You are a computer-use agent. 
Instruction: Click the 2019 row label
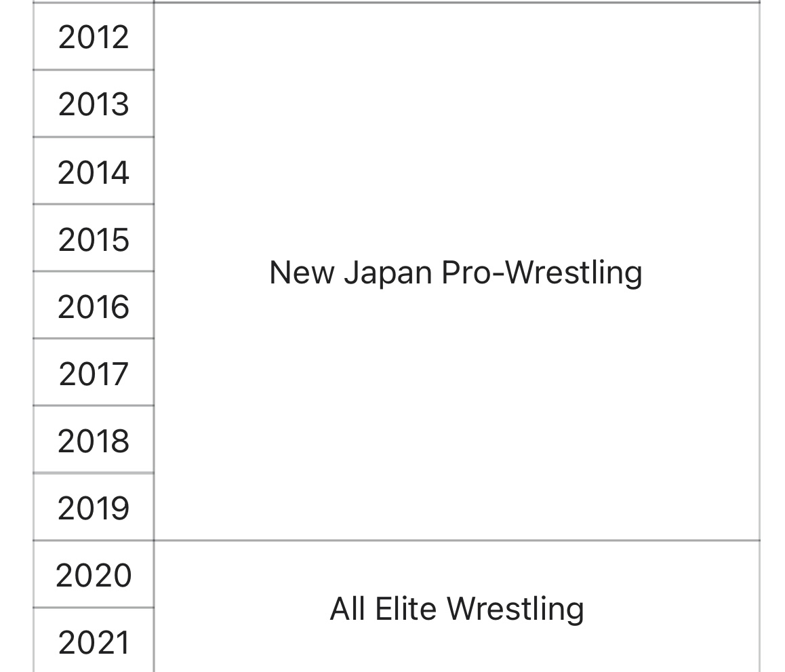94,508
